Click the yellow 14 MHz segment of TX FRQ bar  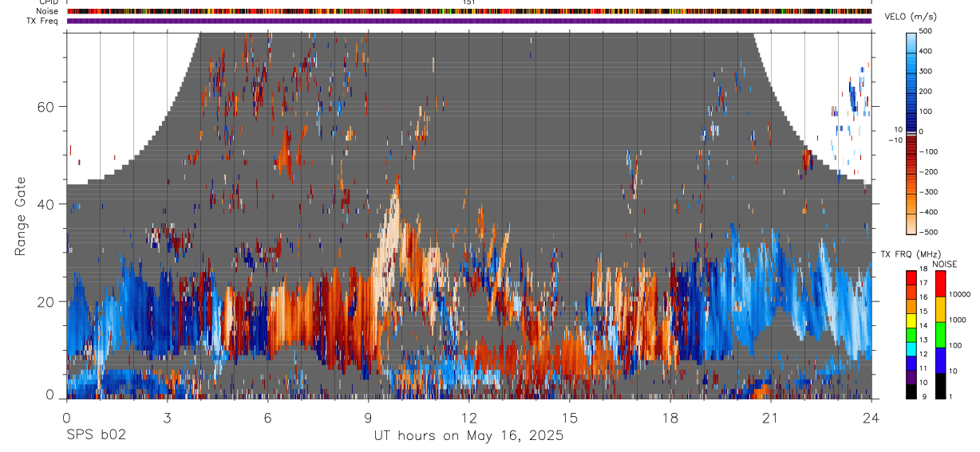[911, 320]
